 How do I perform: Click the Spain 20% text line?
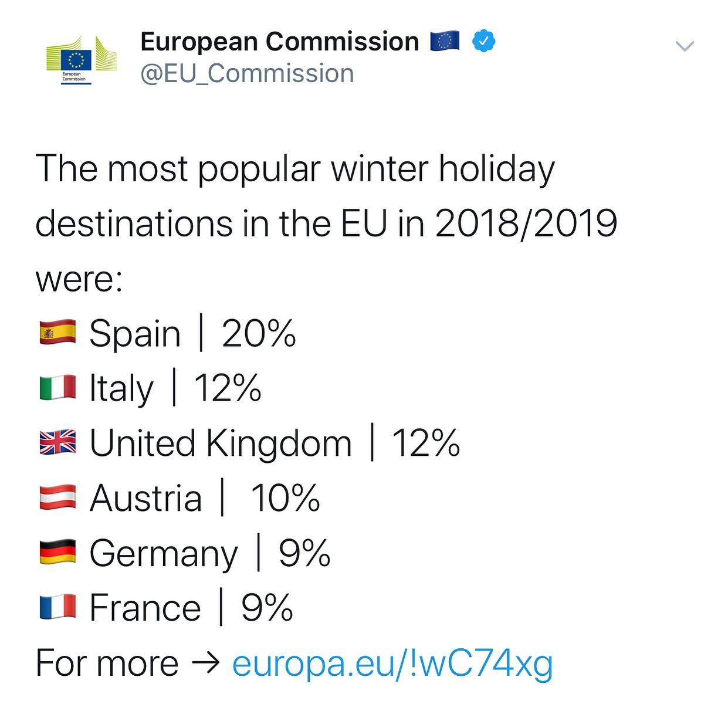[x=192, y=334]
